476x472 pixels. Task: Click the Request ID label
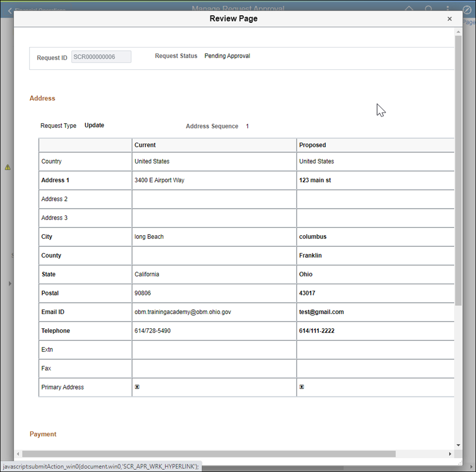click(x=52, y=58)
